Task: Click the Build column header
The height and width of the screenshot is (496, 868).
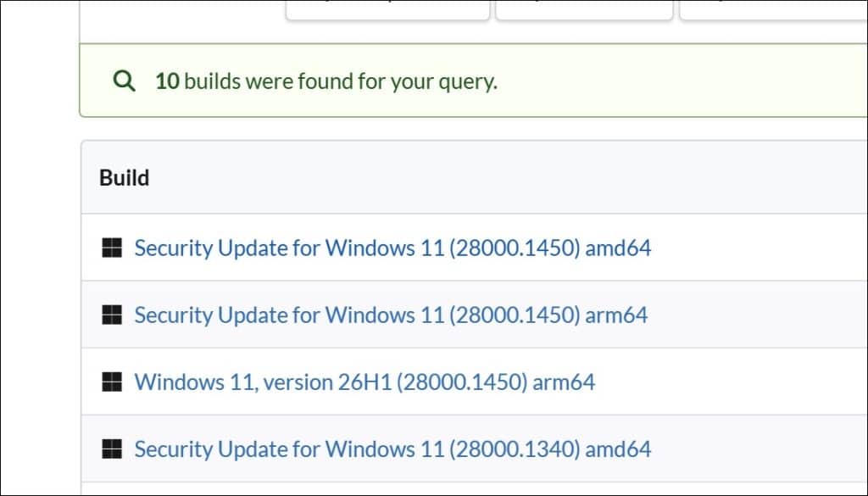Action: pos(124,177)
